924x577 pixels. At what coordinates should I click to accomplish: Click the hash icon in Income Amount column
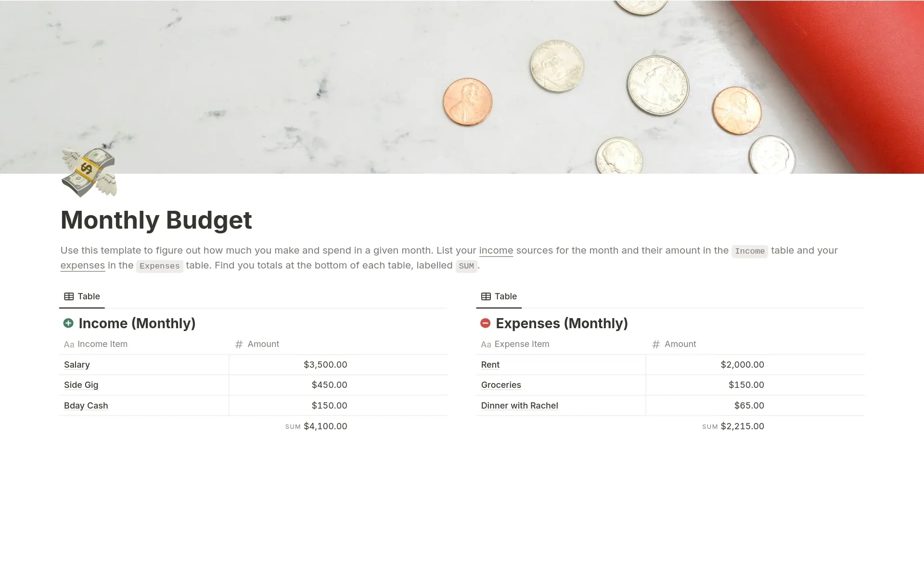(239, 344)
